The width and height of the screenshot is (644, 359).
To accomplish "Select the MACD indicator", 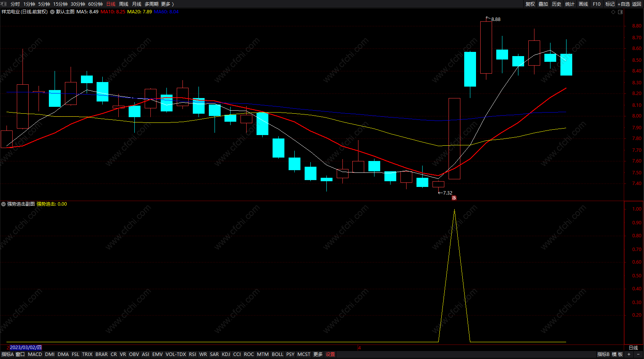I will point(35,354).
